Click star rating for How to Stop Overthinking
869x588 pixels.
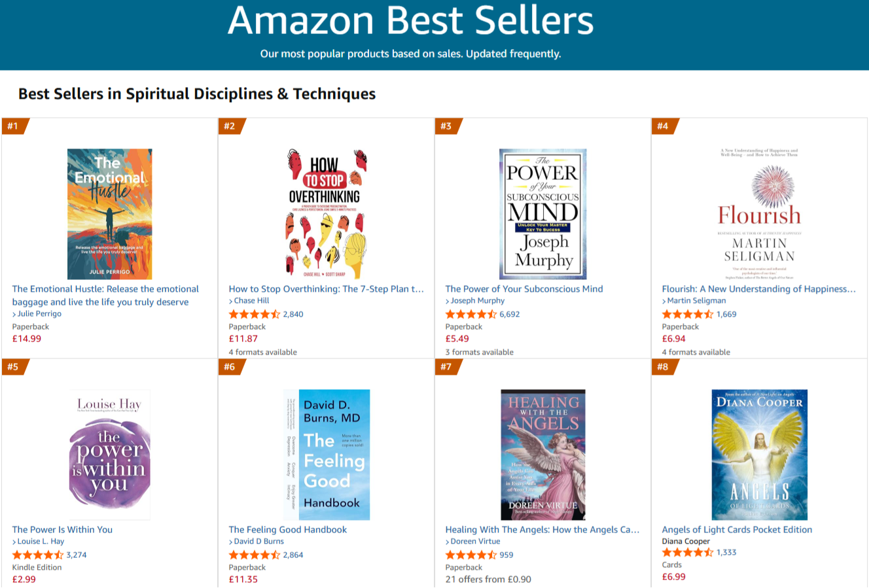tap(255, 314)
